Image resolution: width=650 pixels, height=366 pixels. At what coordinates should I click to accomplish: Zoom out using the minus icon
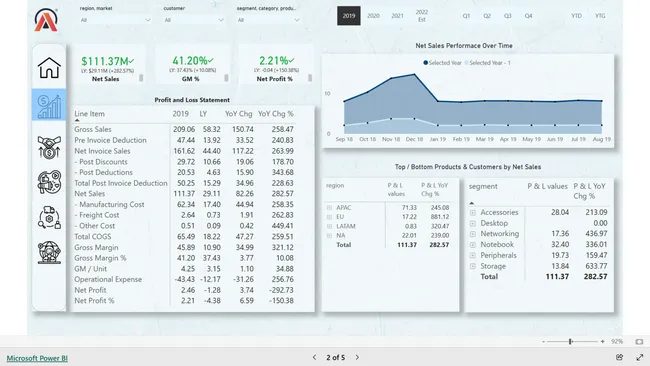pos(543,342)
